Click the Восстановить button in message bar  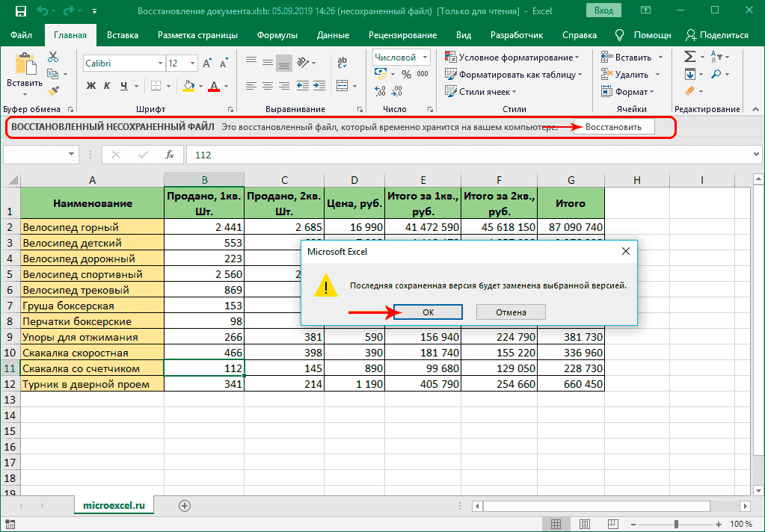coord(613,127)
